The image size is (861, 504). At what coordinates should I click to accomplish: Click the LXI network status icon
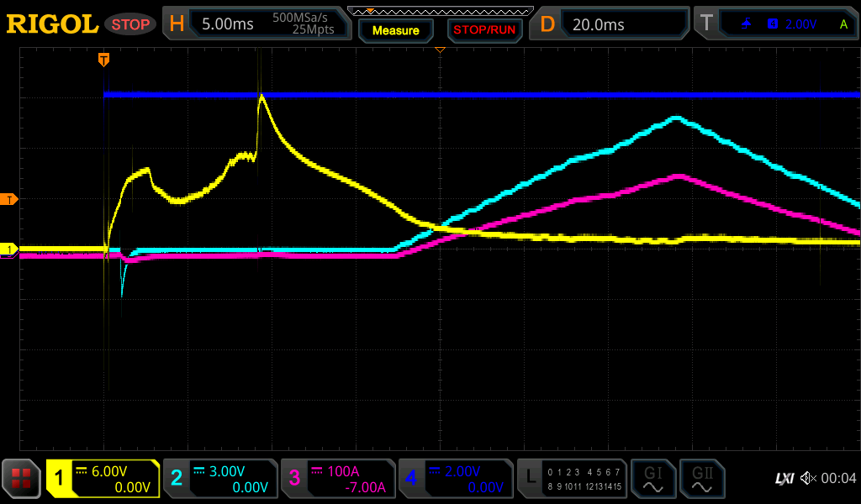click(x=784, y=478)
